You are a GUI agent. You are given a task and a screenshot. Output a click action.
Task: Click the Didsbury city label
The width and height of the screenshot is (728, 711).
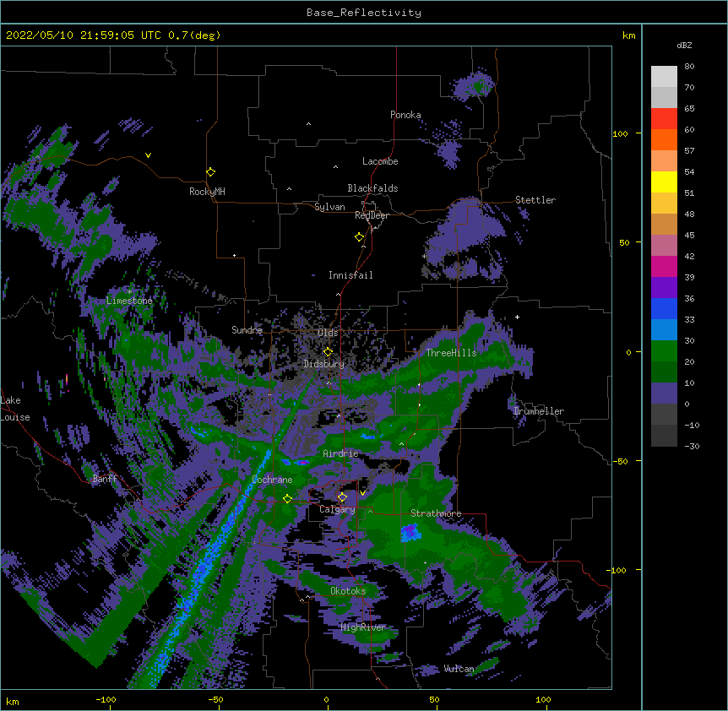pyautogui.click(x=323, y=364)
